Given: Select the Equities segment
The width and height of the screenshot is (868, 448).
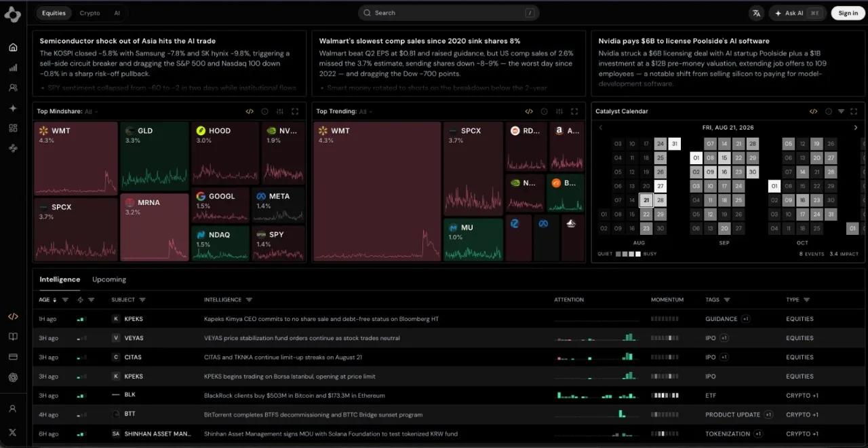Looking at the screenshot, I should tap(54, 13).
